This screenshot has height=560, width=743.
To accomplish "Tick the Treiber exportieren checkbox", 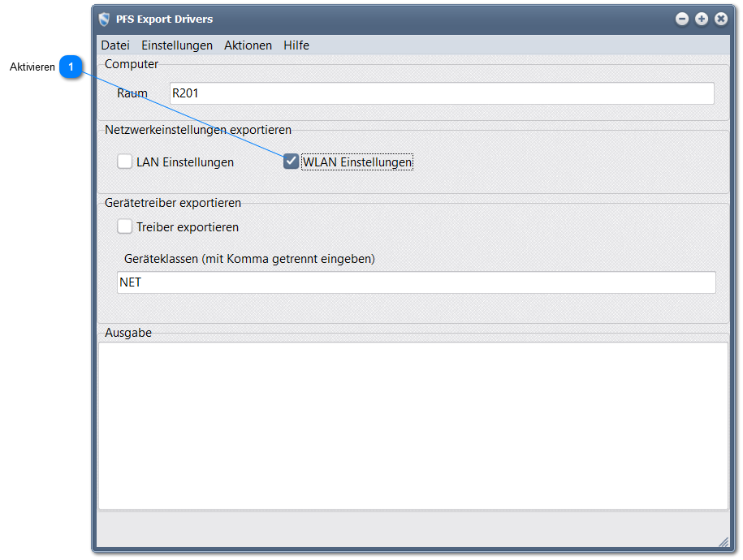I will pos(125,227).
